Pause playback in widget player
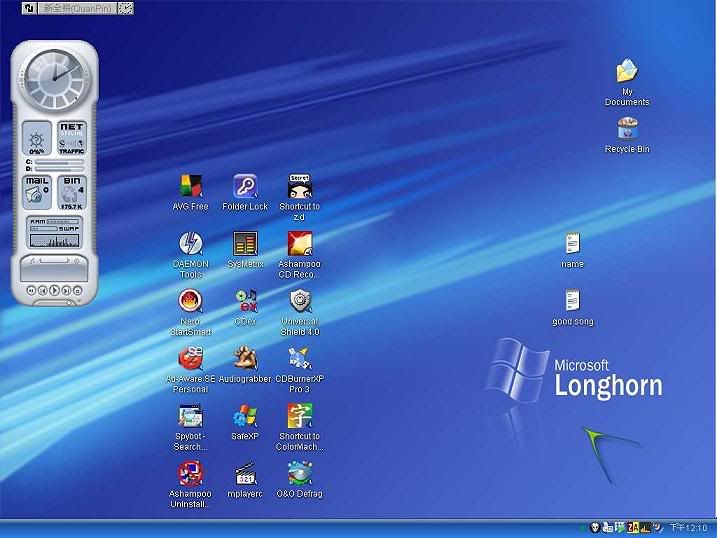The image size is (717, 538). 31,290
